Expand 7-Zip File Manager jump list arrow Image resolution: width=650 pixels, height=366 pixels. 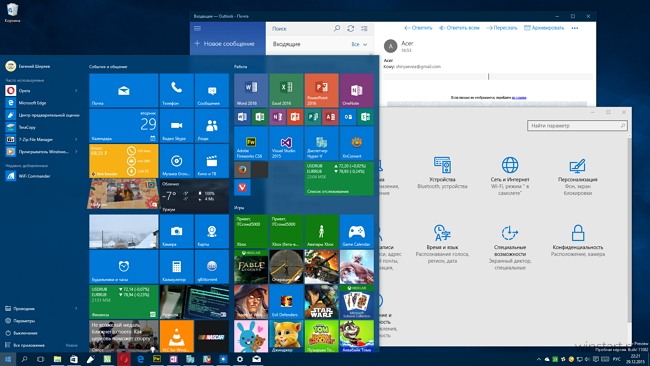point(76,139)
